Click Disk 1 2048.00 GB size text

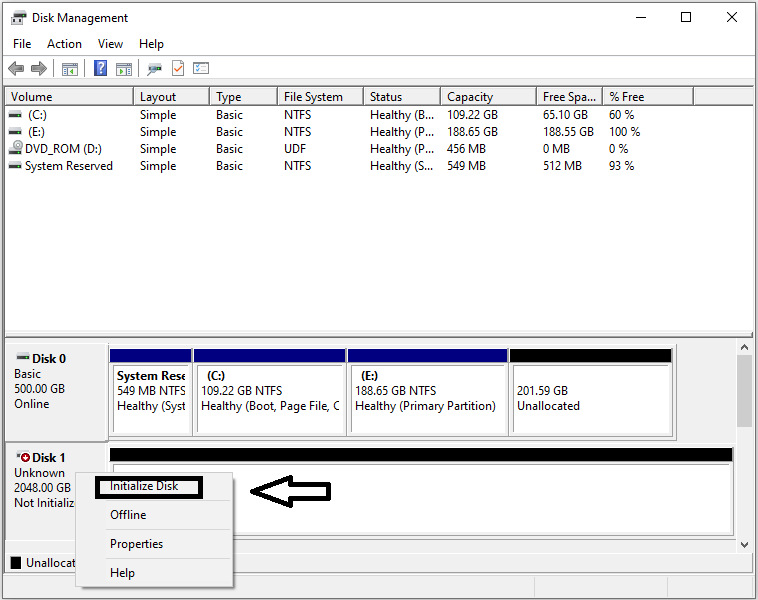(x=43, y=488)
